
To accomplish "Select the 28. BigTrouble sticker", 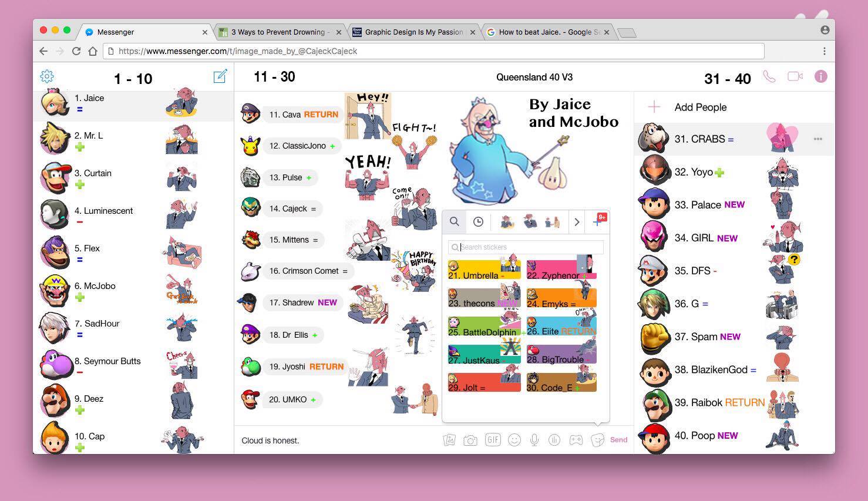I will tap(561, 352).
